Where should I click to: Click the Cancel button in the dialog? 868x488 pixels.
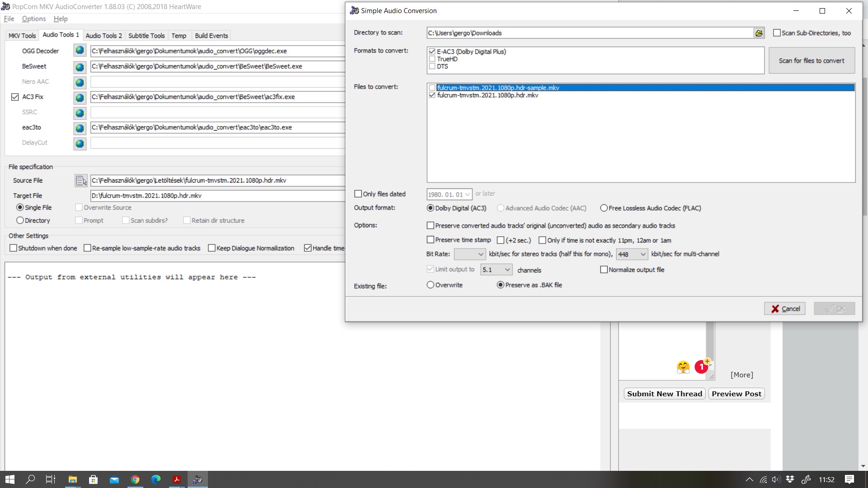[784, 309]
